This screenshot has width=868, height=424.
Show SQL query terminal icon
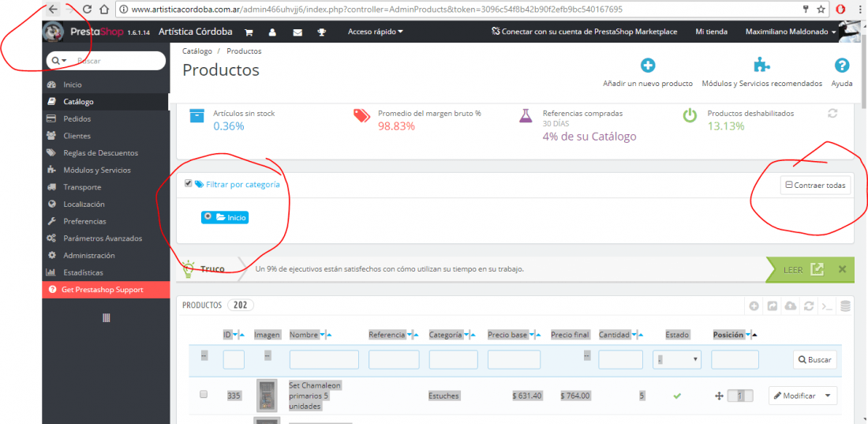click(x=826, y=306)
